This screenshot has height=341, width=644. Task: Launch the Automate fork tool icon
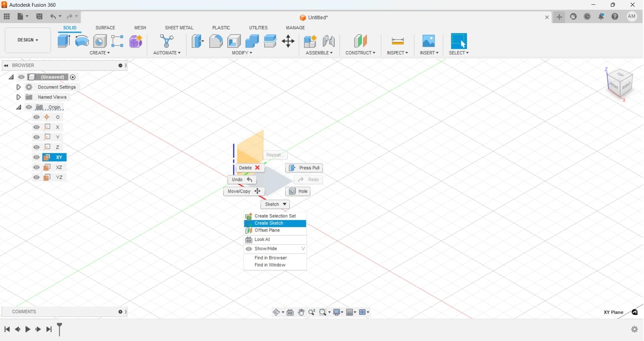coord(167,41)
